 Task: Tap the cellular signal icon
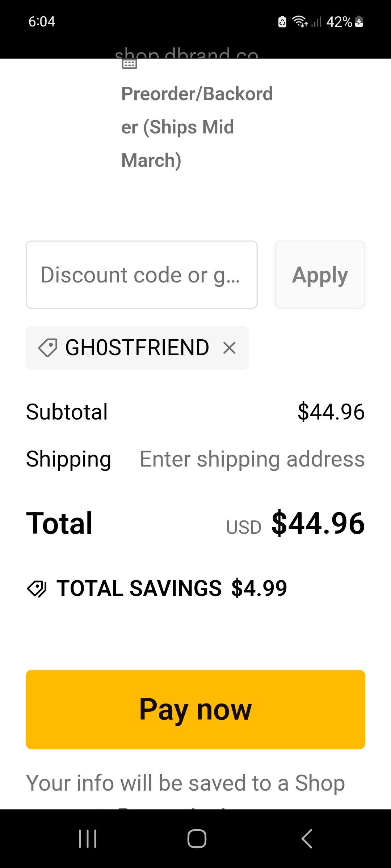coord(316,22)
